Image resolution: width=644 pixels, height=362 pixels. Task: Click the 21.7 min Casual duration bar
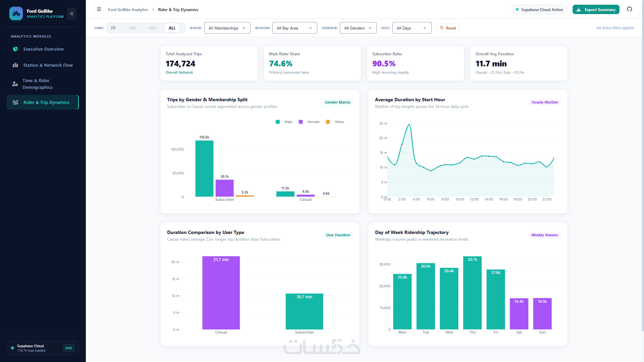221,293
